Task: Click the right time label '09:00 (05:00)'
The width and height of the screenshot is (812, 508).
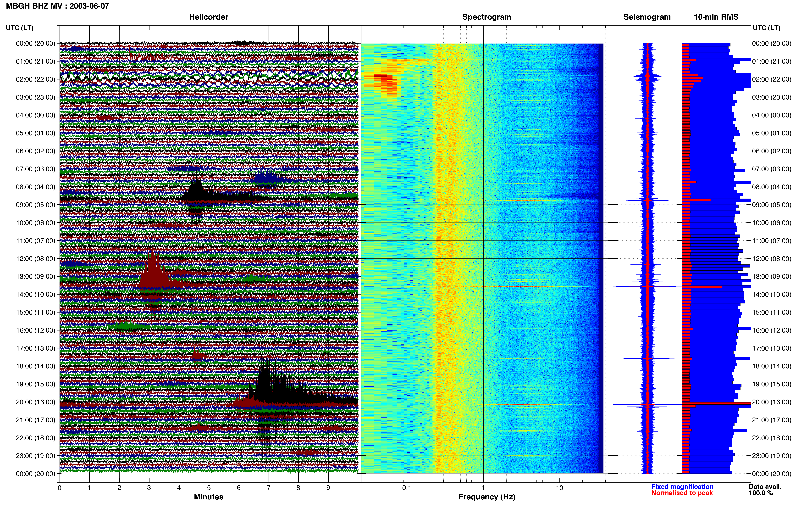Action: point(772,205)
